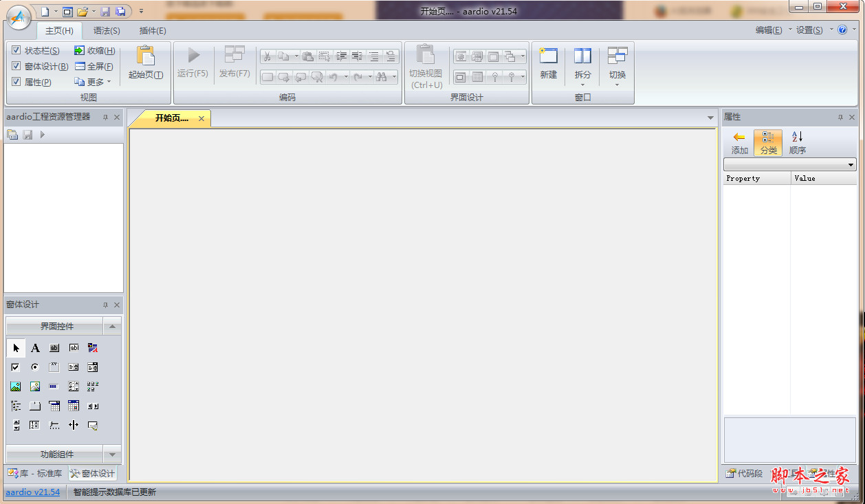
Task: Close the 窗体设计 panel
Action: [117, 305]
